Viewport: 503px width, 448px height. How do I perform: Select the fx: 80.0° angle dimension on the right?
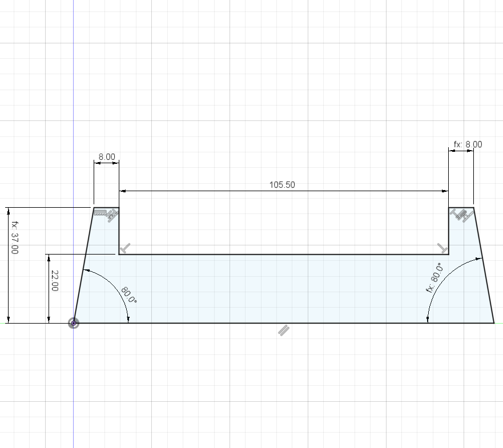point(435,278)
